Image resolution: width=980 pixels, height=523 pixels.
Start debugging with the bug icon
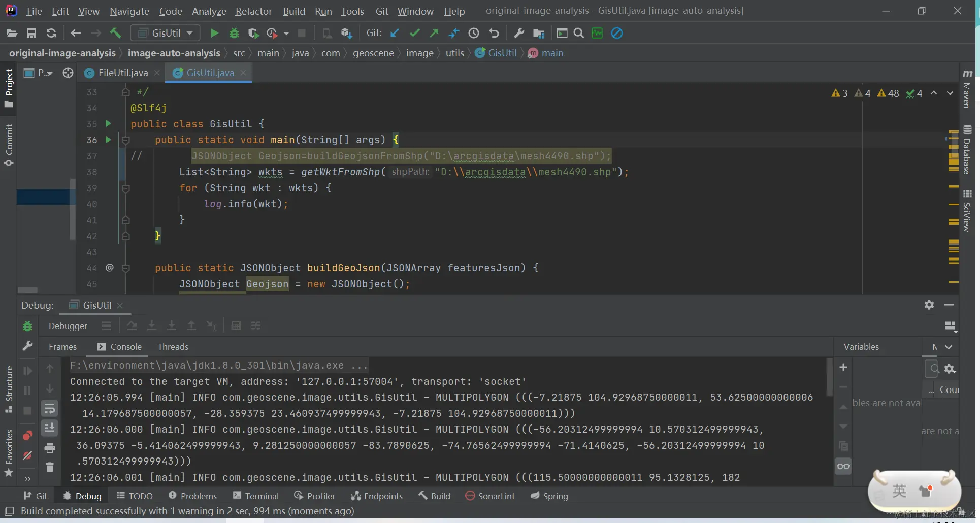click(234, 34)
